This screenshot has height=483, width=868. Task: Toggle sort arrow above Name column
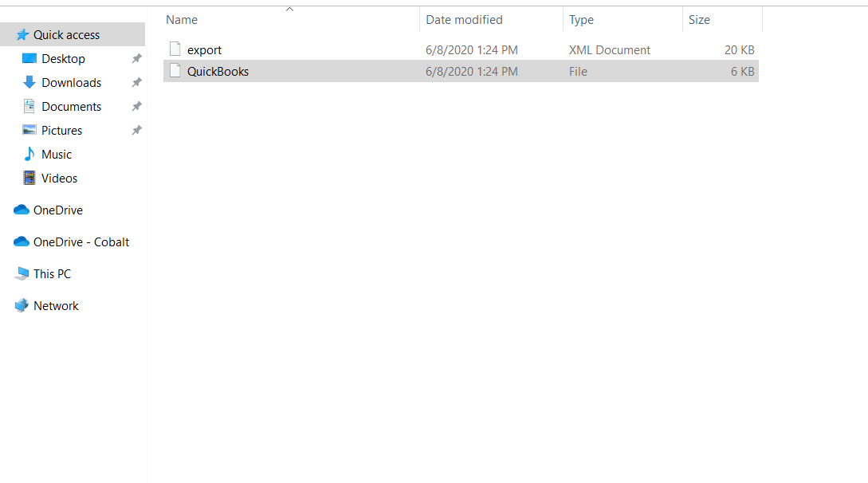(x=289, y=9)
